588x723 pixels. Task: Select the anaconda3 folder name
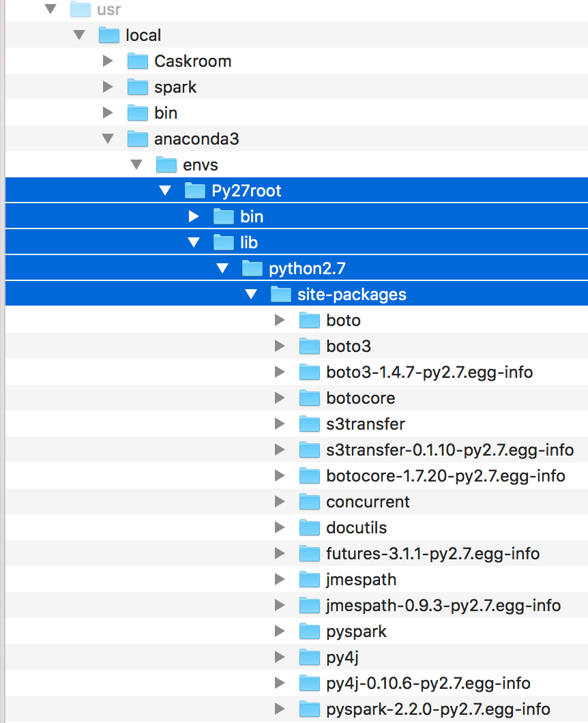pyautogui.click(x=196, y=138)
